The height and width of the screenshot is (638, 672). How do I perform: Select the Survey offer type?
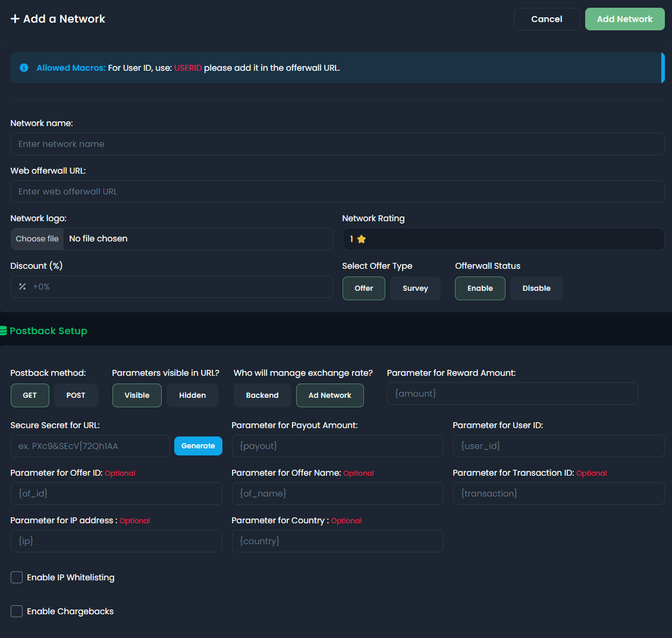(x=415, y=288)
